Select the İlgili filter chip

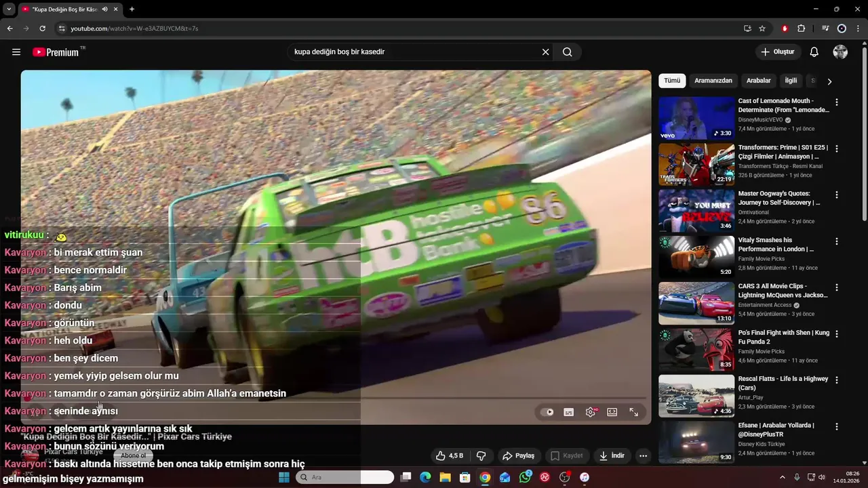pos(791,81)
